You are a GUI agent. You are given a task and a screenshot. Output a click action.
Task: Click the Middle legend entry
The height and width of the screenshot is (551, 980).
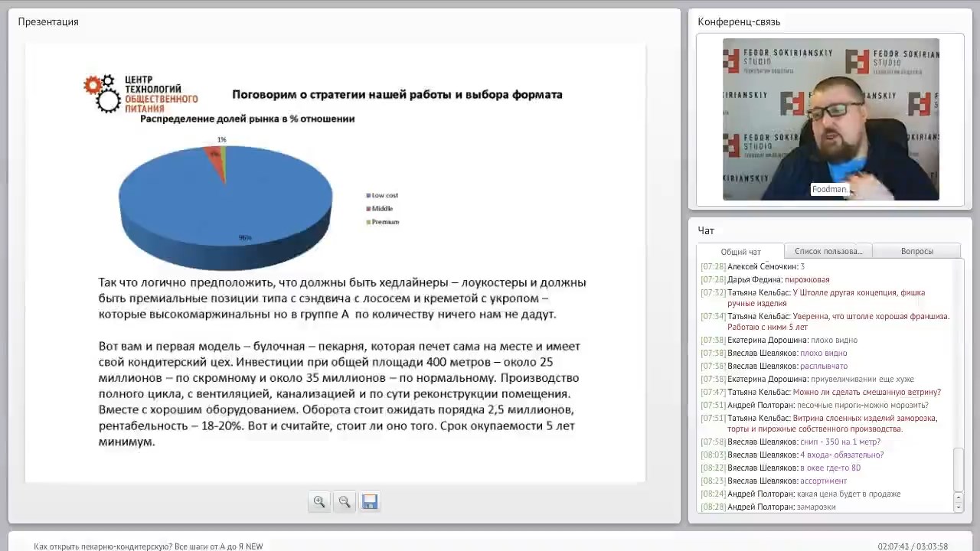coord(380,208)
